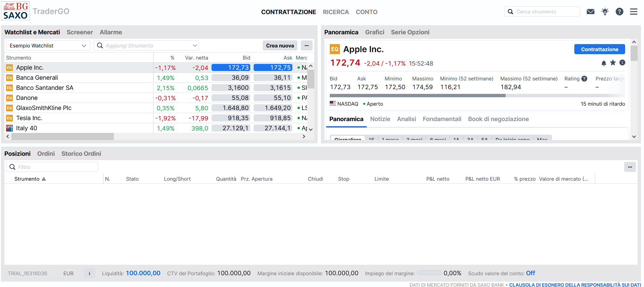Expand Aggiungi Strumento dropdown arrow
The height and width of the screenshot is (287, 644).
(195, 45)
